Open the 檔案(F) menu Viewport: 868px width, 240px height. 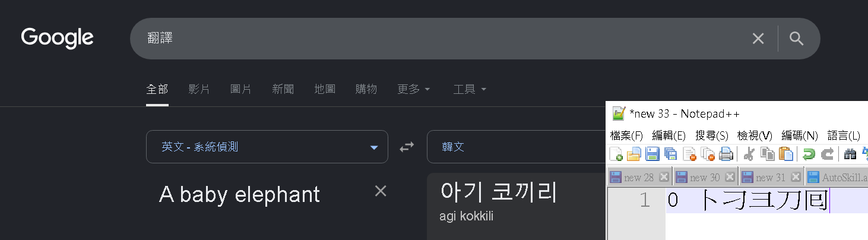(x=626, y=135)
